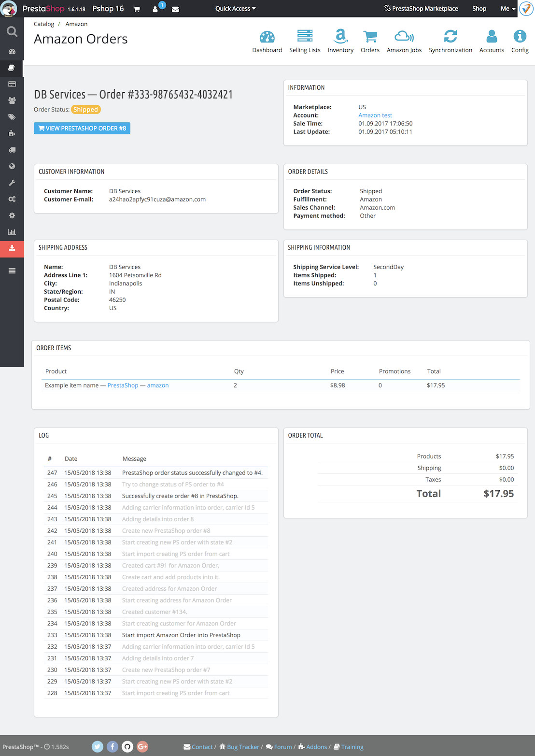Screen dimensions: 535x756
Task: Open Selling Lists toolbar item
Action: point(305,41)
